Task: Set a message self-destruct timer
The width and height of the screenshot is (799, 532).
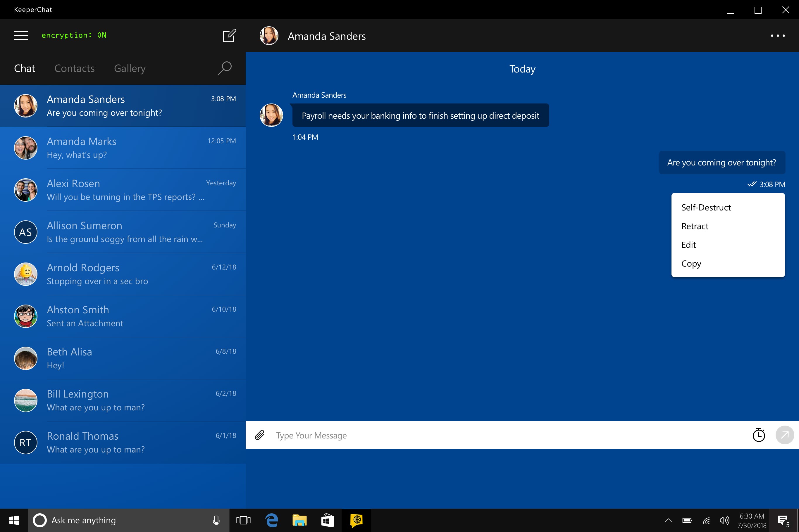Action: pyautogui.click(x=759, y=435)
